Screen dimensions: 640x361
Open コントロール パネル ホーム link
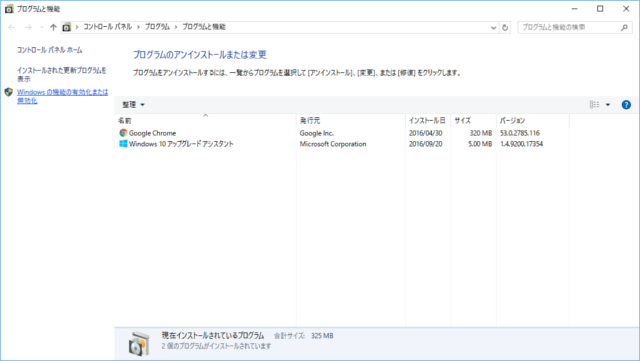[x=49, y=50]
